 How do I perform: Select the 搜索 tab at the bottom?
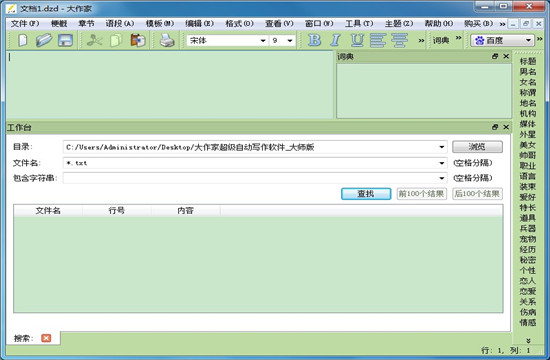[24, 338]
